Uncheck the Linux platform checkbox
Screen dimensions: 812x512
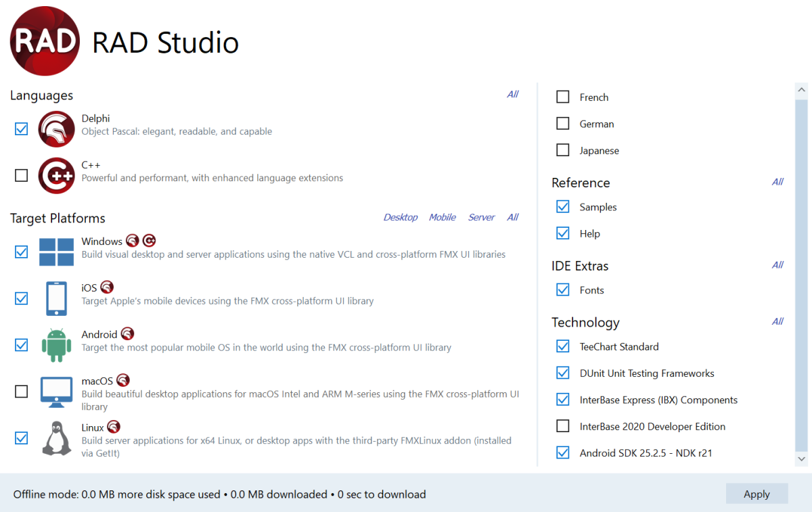(22, 438)
